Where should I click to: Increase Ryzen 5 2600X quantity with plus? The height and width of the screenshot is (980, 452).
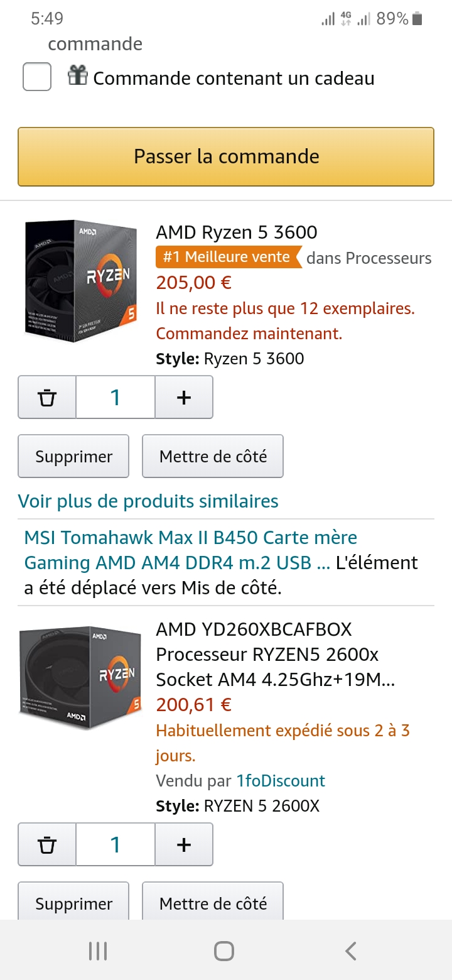click(184, 845)
